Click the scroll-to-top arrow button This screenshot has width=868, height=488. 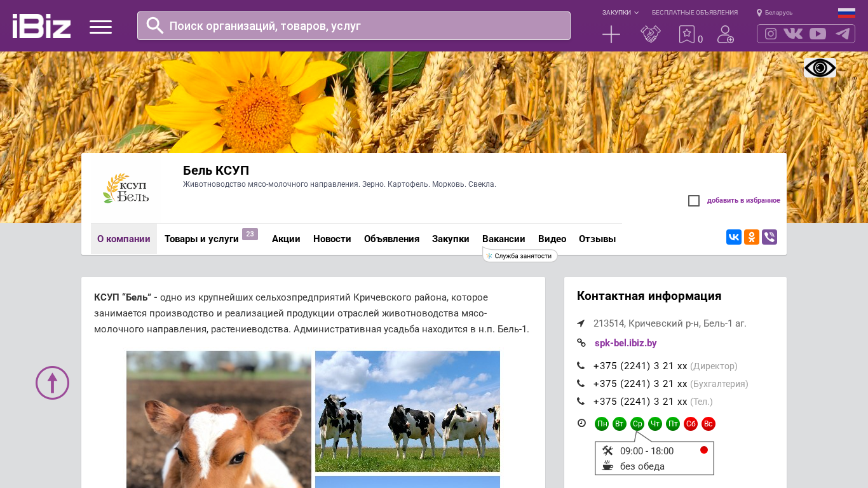[x=52, y=383]
